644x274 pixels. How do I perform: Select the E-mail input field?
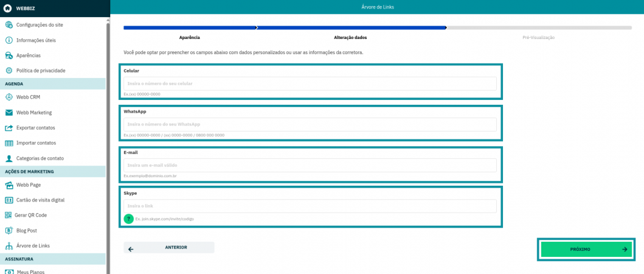(x=310, y=165)
